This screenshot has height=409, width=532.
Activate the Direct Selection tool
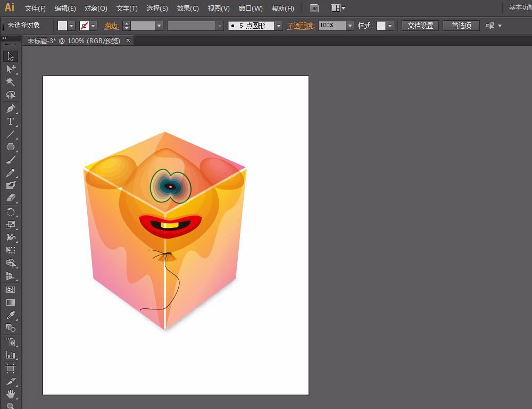pos(11,69)
